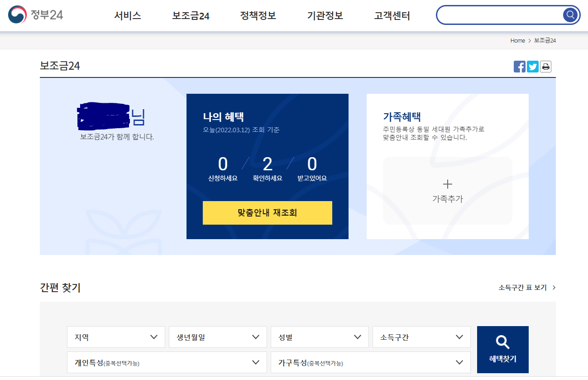Expand the 가구특성 dropdown
The width and height of the screenshot is (588, 380).
tap(371, 362)
